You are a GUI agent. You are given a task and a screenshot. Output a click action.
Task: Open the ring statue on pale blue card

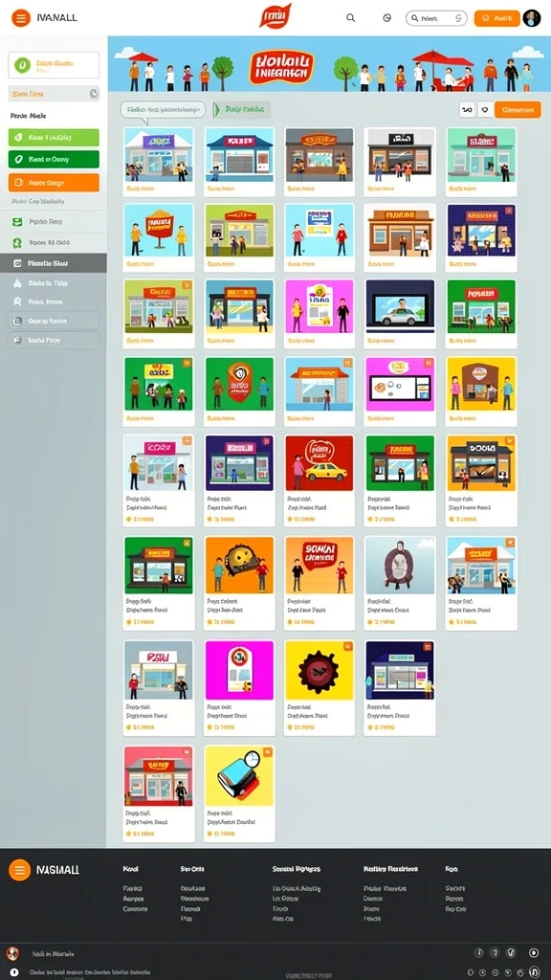click(400, 583)
